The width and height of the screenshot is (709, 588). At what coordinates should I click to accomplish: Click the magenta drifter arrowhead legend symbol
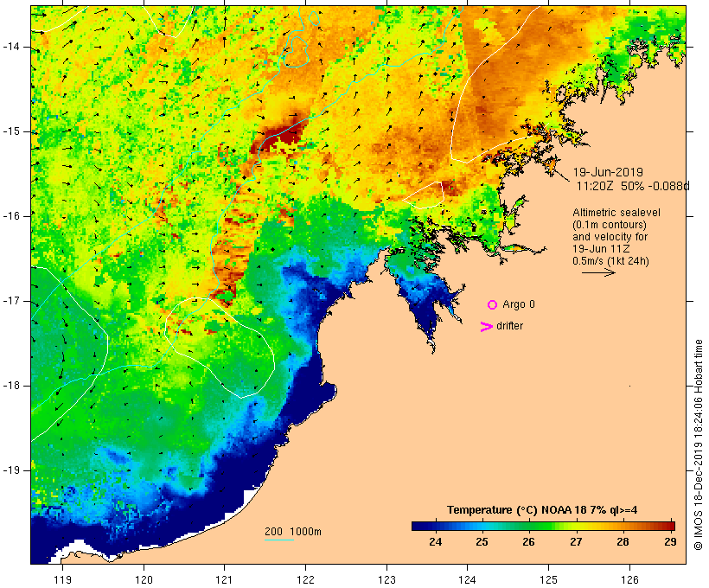click(487, 327)
